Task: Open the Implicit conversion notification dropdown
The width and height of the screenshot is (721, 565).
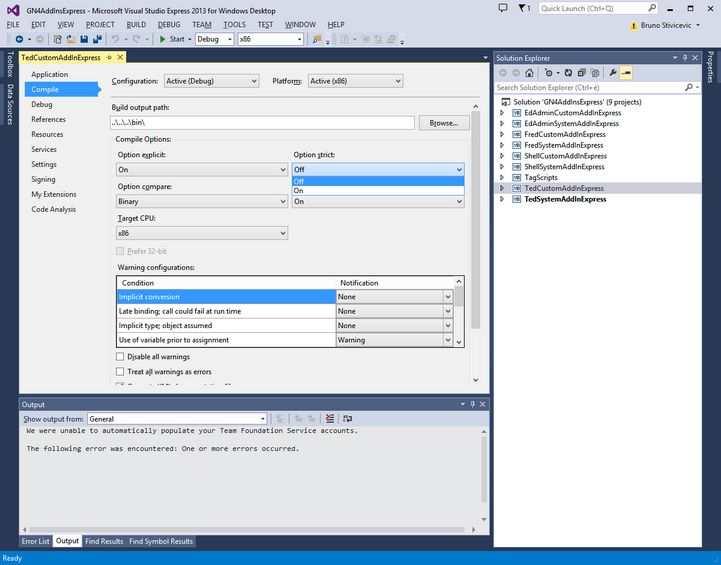Action: 448,297
